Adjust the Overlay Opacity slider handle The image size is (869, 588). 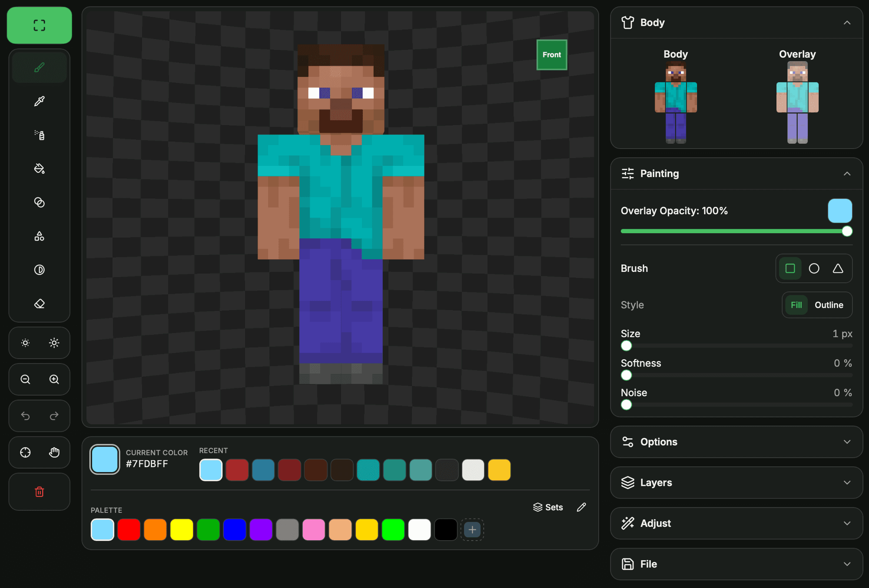click(847, 231)
